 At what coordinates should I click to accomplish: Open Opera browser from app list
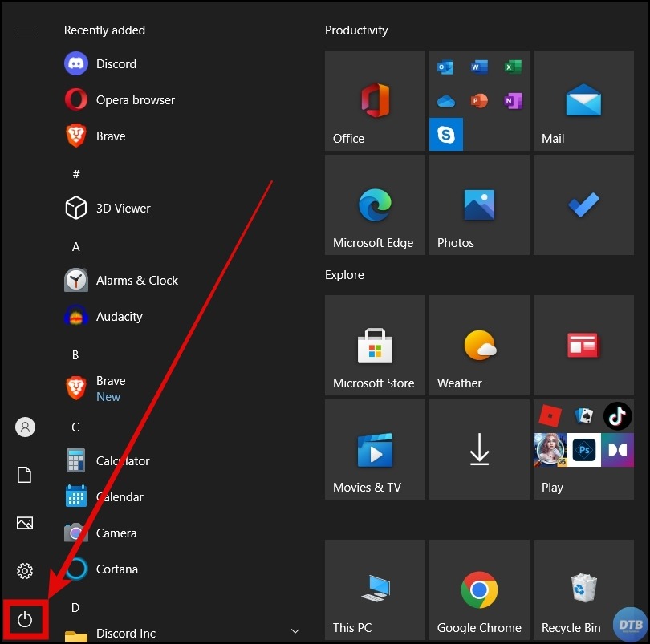tap(135, 100)
